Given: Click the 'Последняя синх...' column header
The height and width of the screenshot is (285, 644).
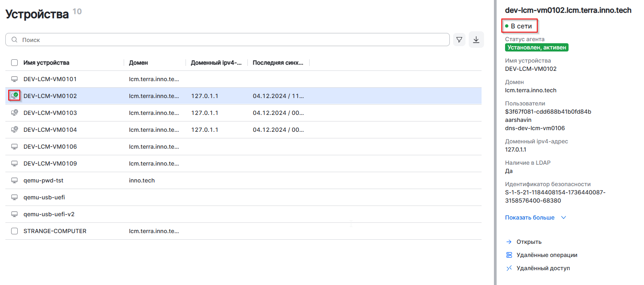Looking at the screenshot, I should [x=278, y=63].
